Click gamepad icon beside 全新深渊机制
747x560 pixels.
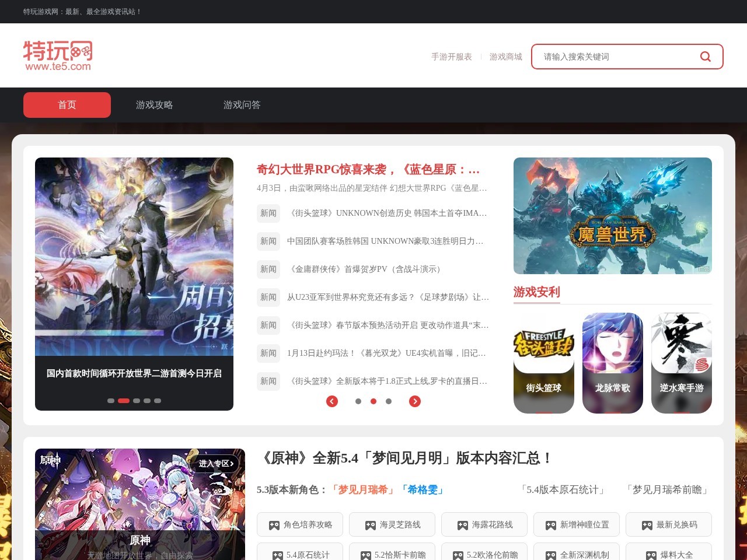click(x=551, y=555)
